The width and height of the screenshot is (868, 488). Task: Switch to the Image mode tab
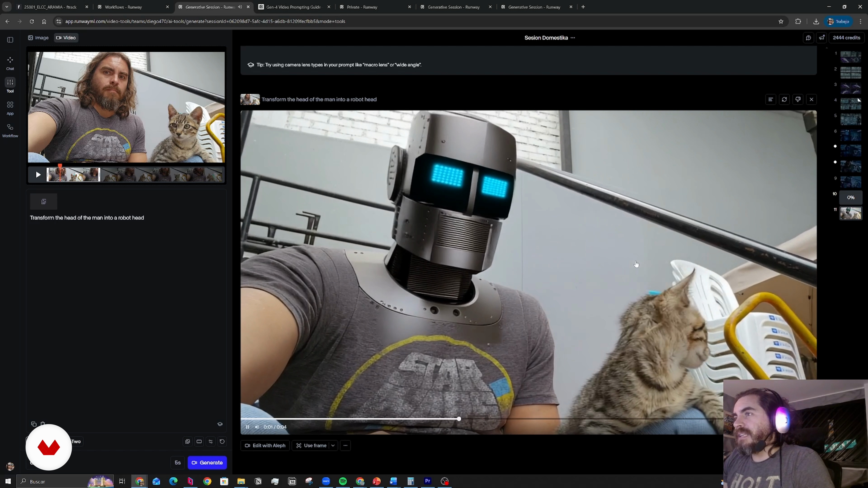click(38, 38)
